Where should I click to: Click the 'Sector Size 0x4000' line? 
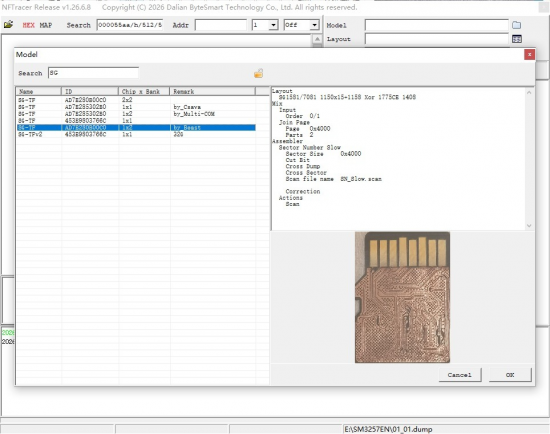(323, 154)
